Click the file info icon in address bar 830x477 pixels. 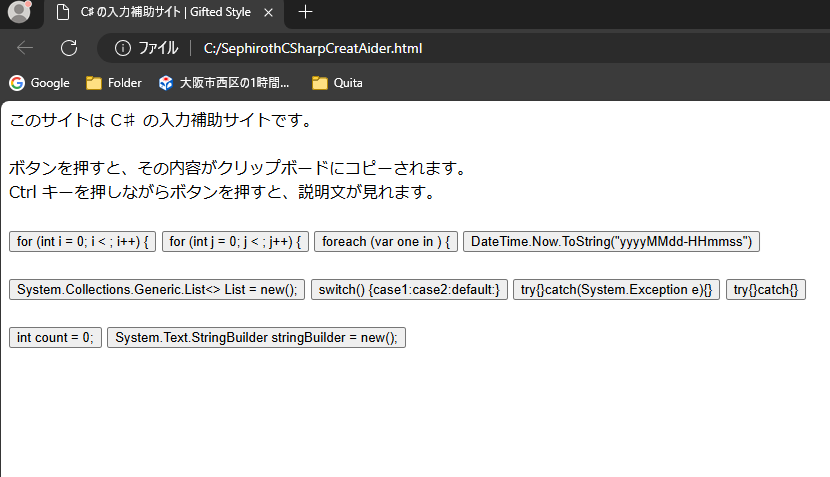pos(123,48)
